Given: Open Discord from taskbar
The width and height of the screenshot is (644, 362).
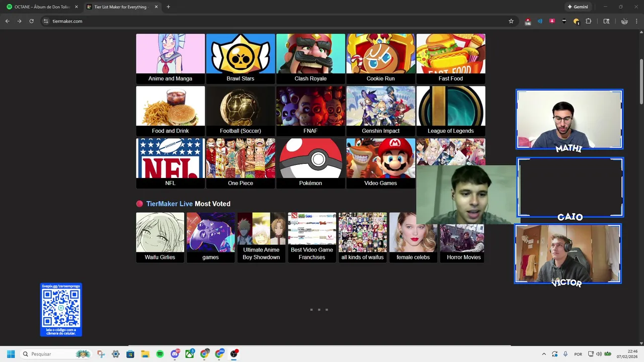Looking at the screenshot, I should [175, 354].
